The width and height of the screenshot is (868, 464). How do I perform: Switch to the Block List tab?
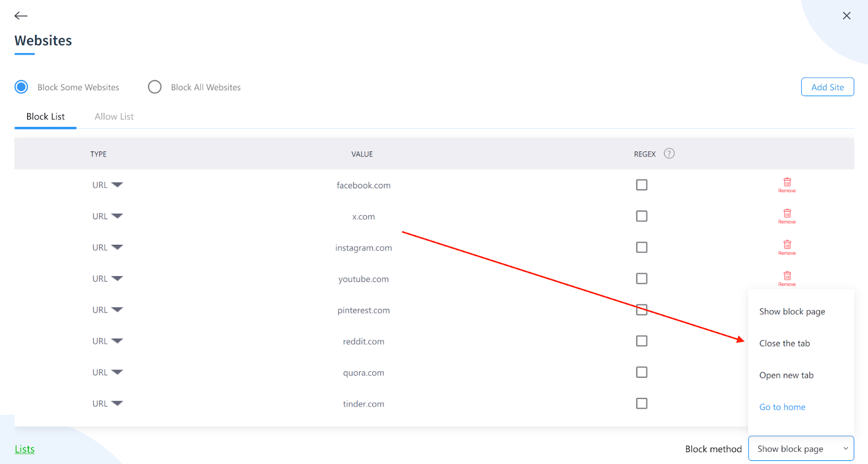tap(46, 117)
